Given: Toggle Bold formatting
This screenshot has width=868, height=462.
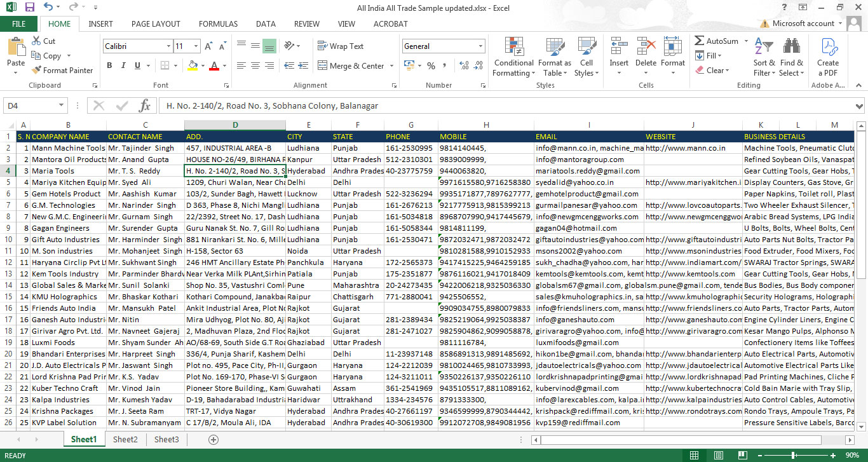Looking at the screenshot, I should pos(109,65).
